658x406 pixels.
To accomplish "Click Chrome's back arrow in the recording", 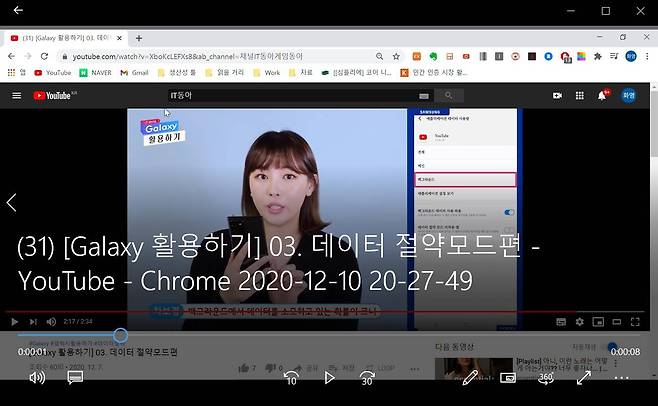I will coord(11,56).
